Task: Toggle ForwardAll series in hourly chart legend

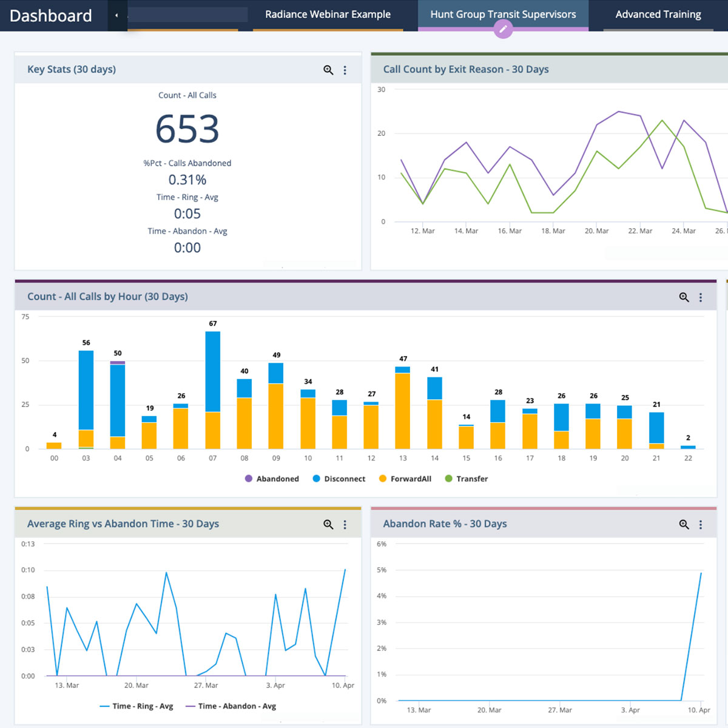Action: [x=405, y=479]
